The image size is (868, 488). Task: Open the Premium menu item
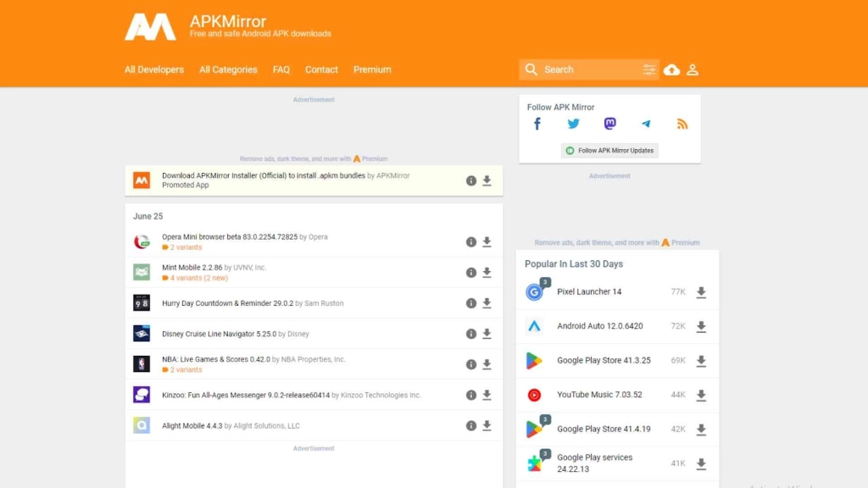coord(372,69)
